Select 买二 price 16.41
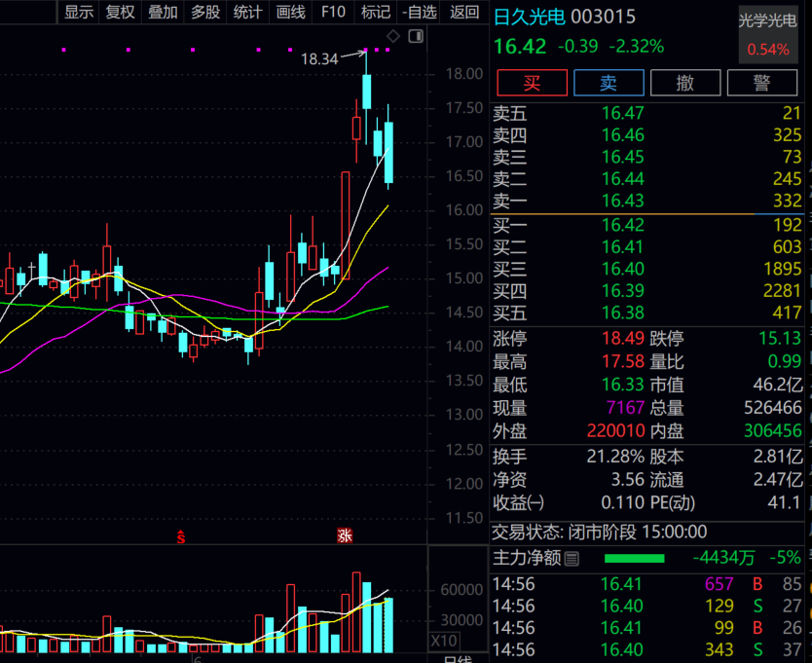 (622, 247)
